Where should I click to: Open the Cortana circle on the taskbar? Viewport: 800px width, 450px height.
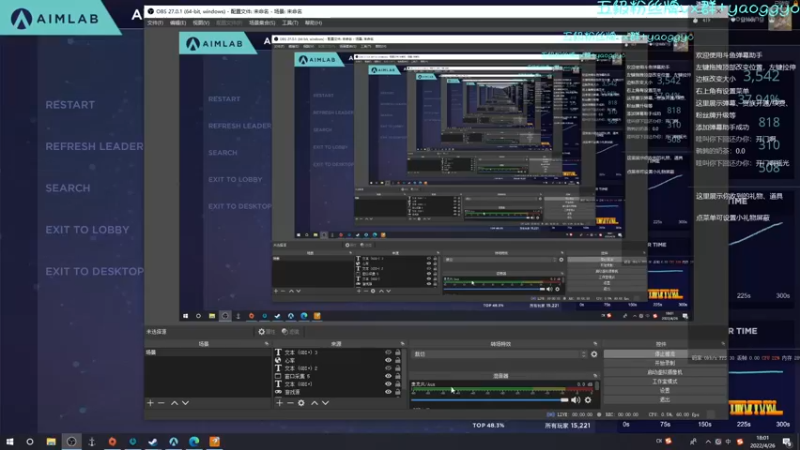[30, 442]
